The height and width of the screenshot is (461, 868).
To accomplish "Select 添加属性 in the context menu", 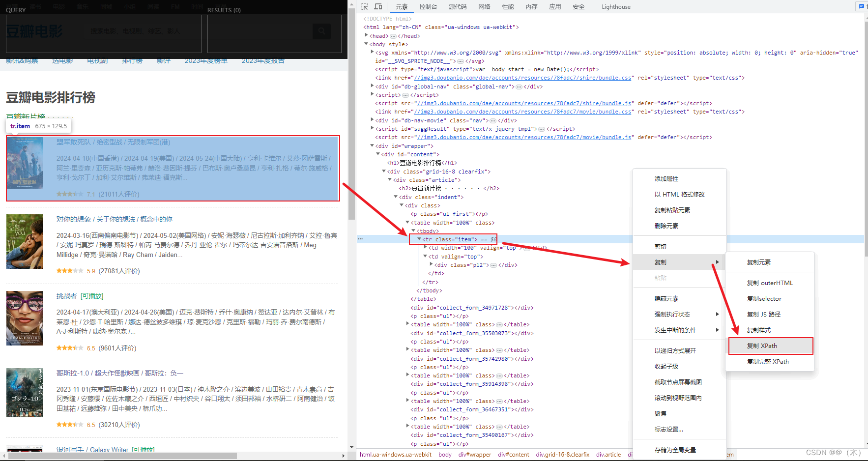I will [680, 179].
